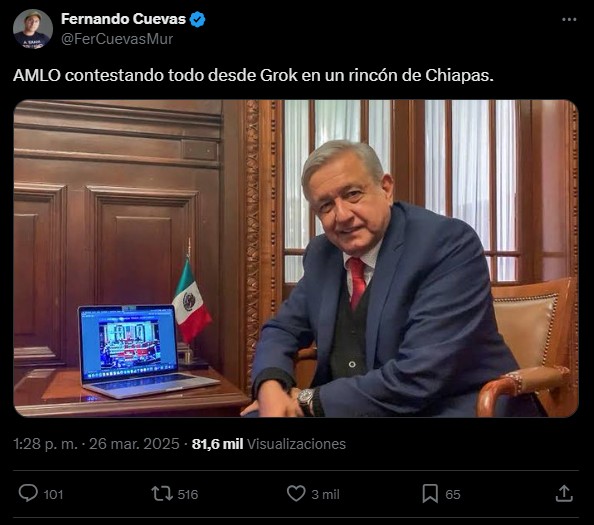
Task: Open the @FerCuevasMur handle link
Action: tap(117, 39)
